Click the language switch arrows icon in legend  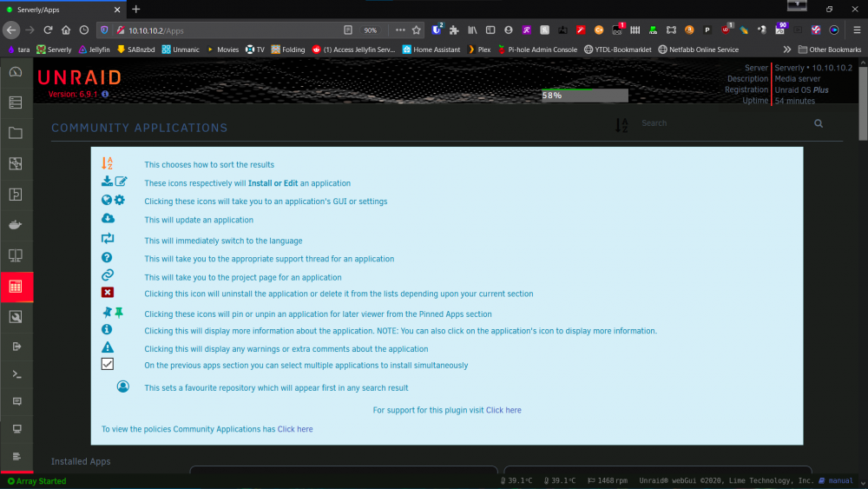coord(108,238)
